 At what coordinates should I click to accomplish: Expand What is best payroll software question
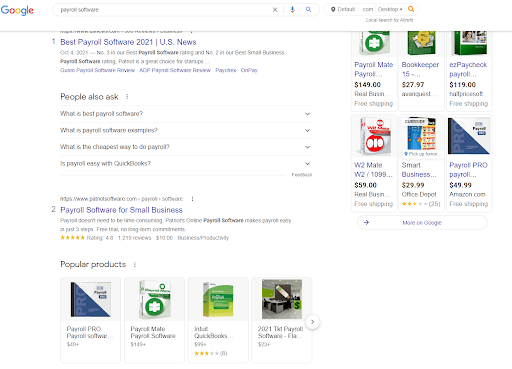click(186, 114)
